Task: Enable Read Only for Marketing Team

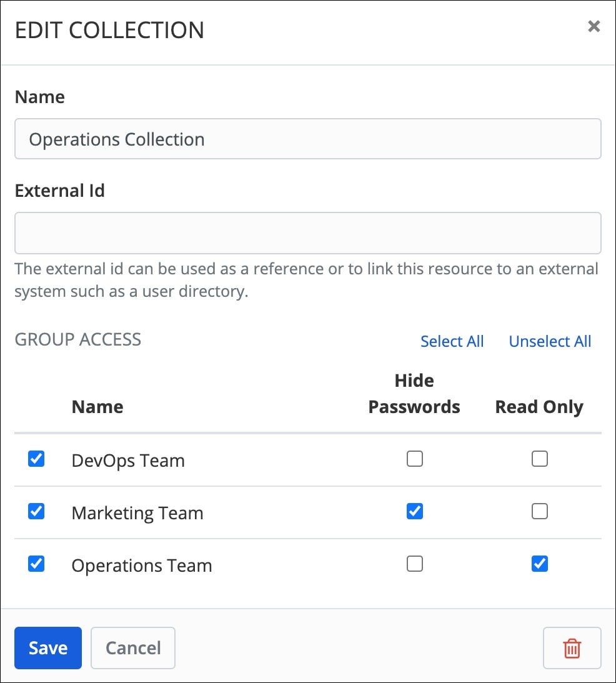Action: (x=539, y=511)
